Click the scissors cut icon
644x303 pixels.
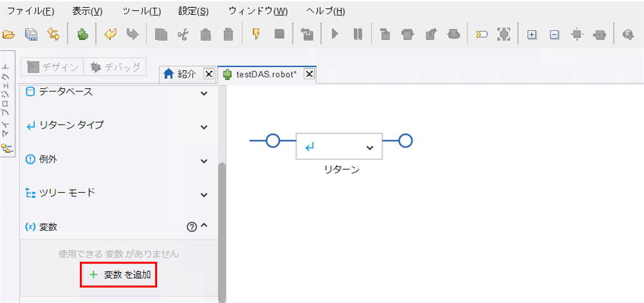(182, 35)
